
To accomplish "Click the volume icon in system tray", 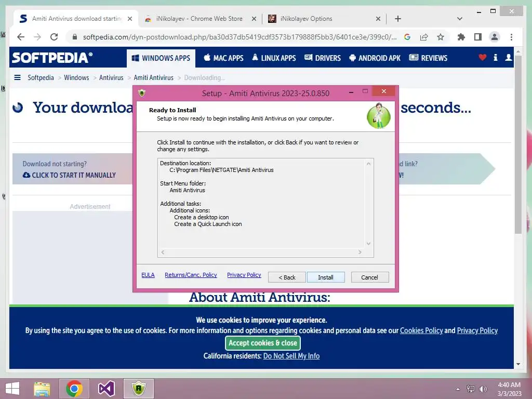I will [x=483, y=389].
